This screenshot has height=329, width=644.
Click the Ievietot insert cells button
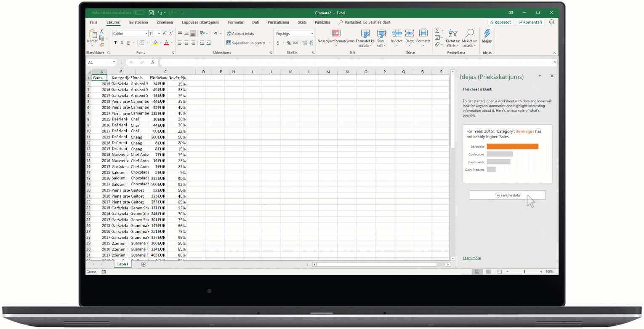point(397,37)
